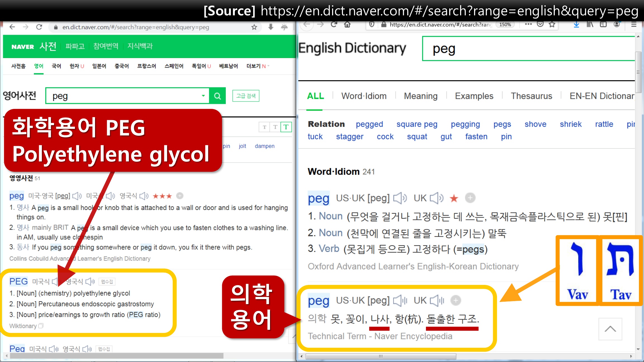Play US·UK audio for the medical peg entry
Screen dimensions: 644x362
coord(400,301)
